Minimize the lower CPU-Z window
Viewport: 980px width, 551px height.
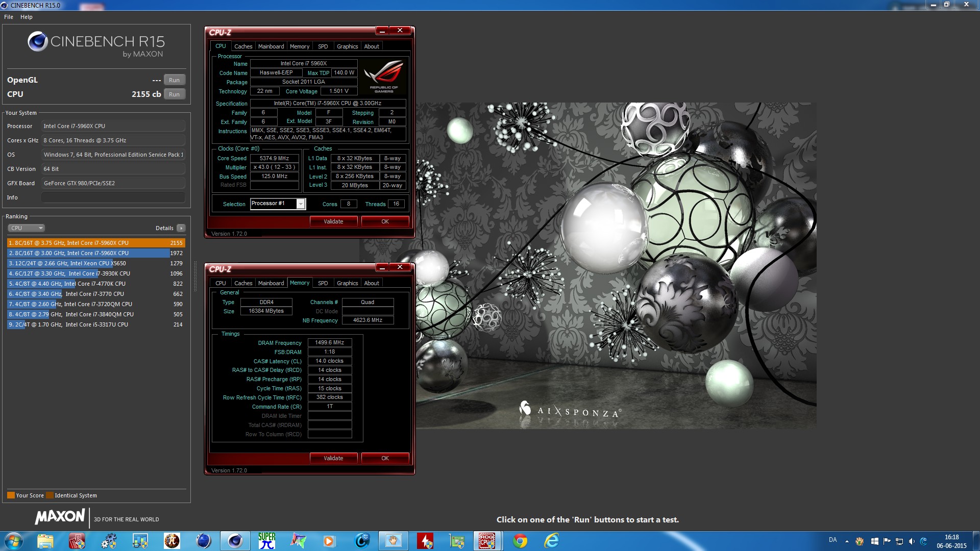tap(382, 267)
